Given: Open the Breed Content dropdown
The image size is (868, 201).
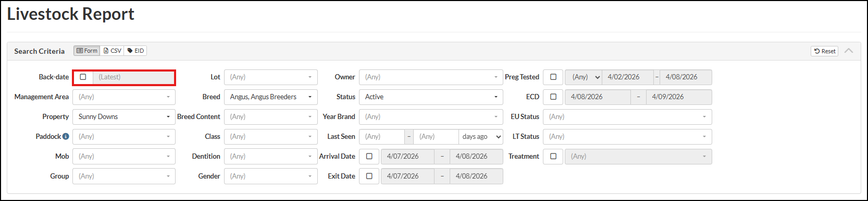Looking at the screenshot, I should coord(271,116).
